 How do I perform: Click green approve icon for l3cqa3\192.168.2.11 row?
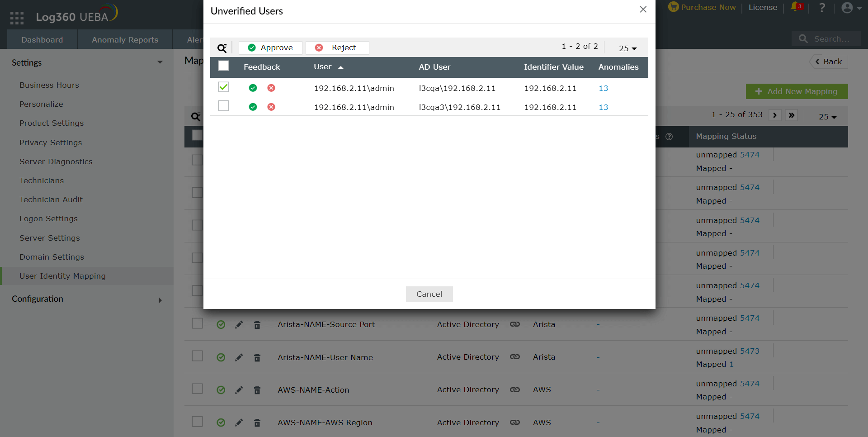253,107
